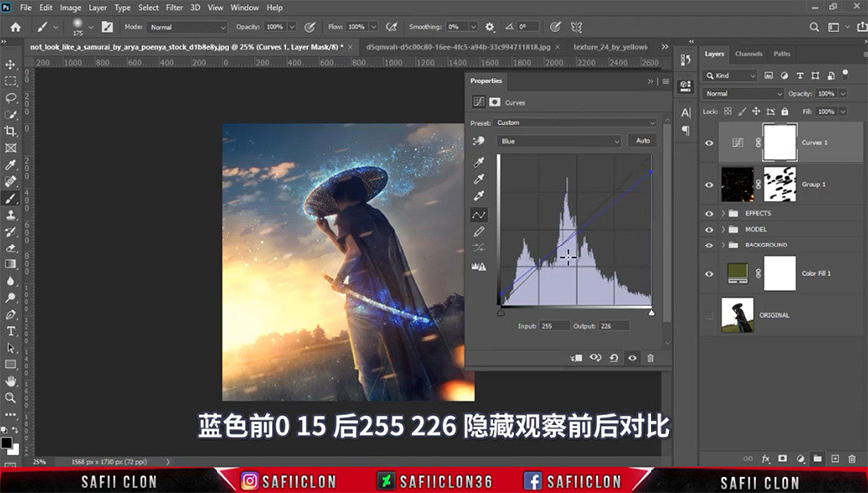Image resolution: width=868 pixels, height=493 pixels.
Task: Select the Eyedropper tool in toolbar
Action: tap(10, 165)
